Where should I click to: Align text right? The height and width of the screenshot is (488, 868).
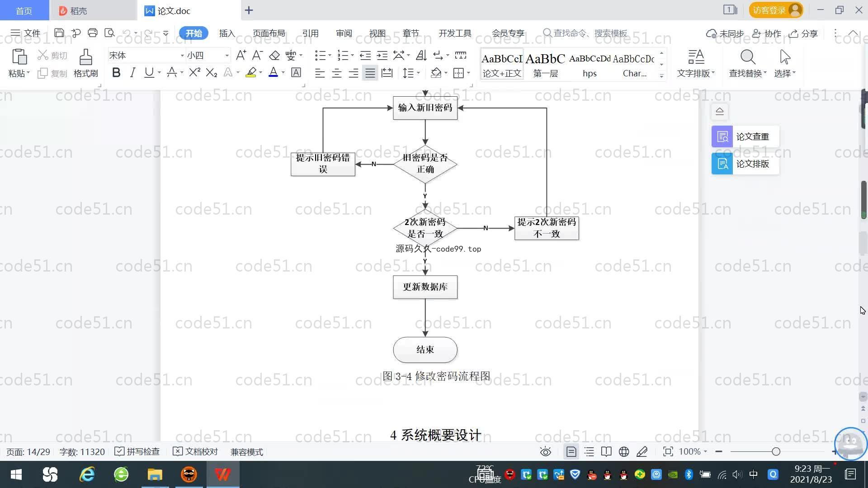tap(354, 73)
